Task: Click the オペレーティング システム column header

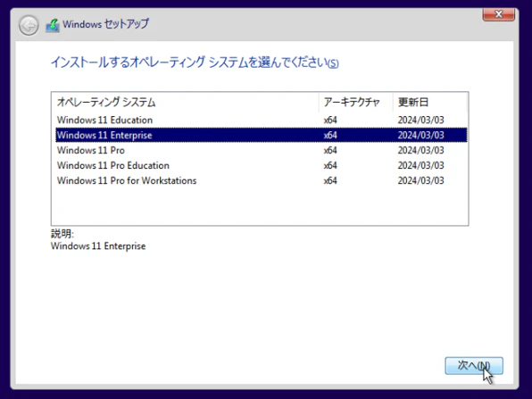Action: click(185, 102)
